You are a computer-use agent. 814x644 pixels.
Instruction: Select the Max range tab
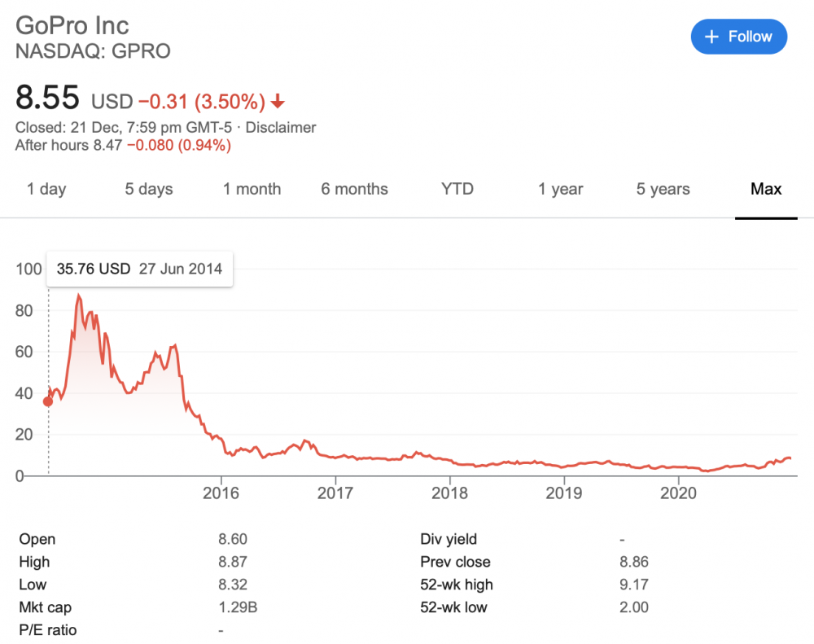click(x=766, y=189)
